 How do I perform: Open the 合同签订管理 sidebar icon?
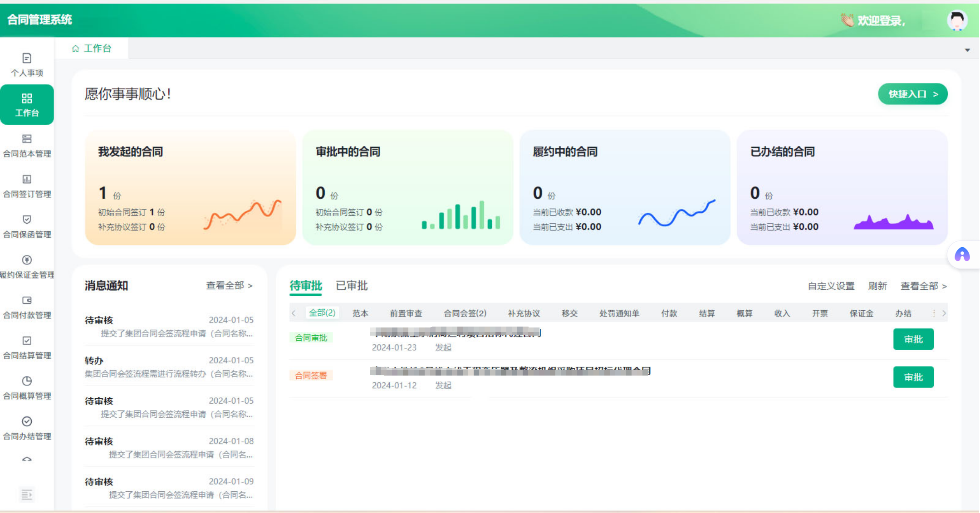point(27,180)
